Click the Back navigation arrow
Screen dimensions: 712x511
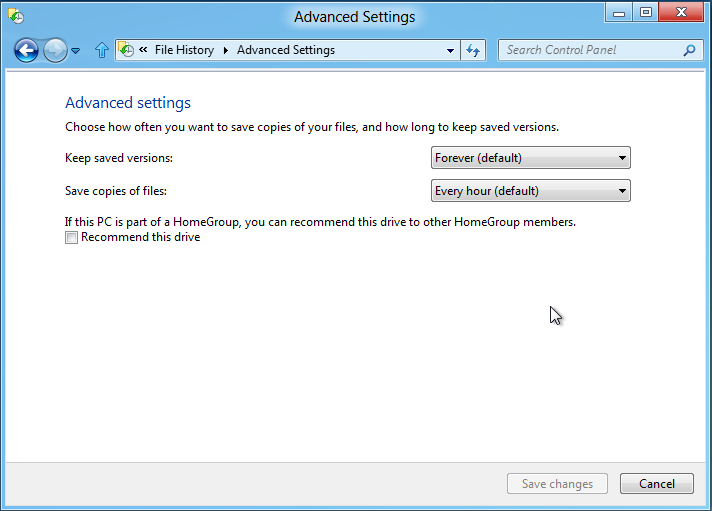click(x=26, y=50)
